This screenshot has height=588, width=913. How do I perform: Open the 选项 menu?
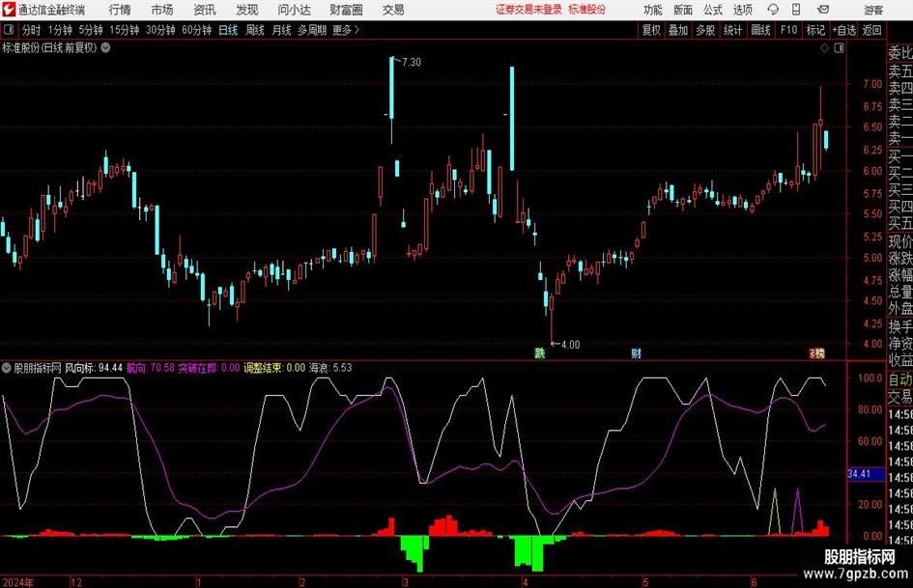[742, 10]
